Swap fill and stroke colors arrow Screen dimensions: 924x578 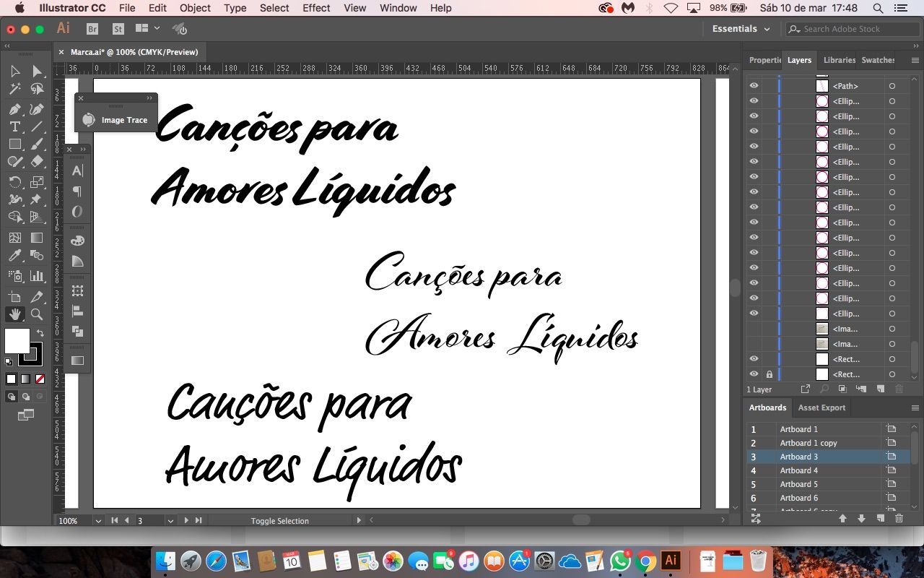coord(40,333)
